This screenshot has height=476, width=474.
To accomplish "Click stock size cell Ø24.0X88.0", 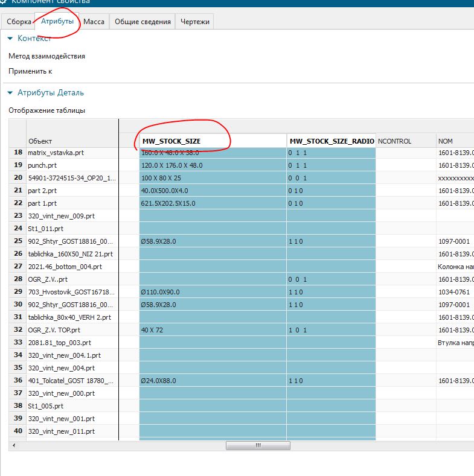I will [213, 381].
